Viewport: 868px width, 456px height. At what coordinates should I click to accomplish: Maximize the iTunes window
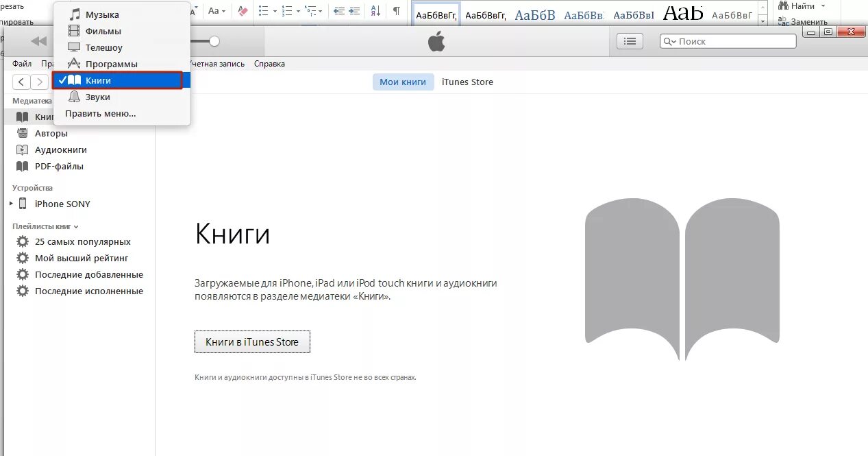[828, 32]
